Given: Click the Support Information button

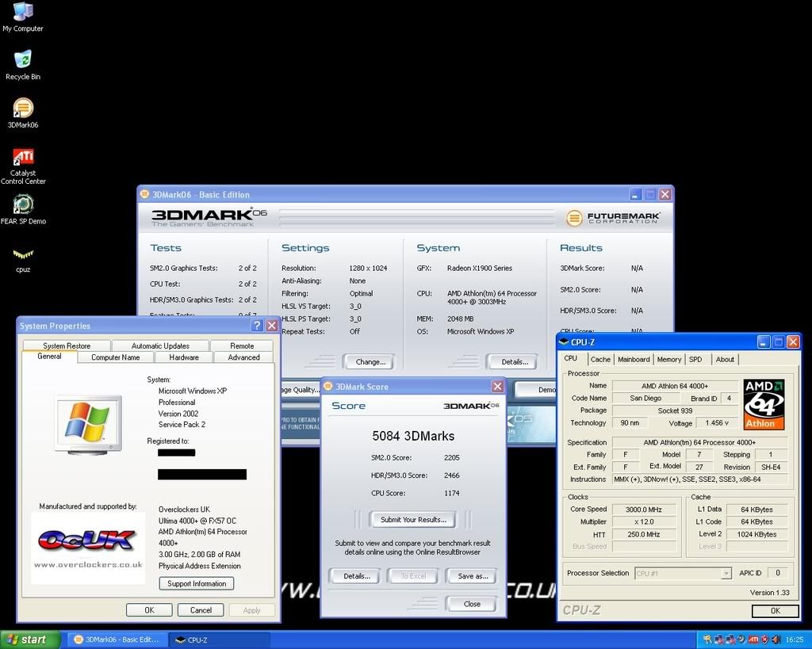Looking at the screenshot, I should 197,583.
